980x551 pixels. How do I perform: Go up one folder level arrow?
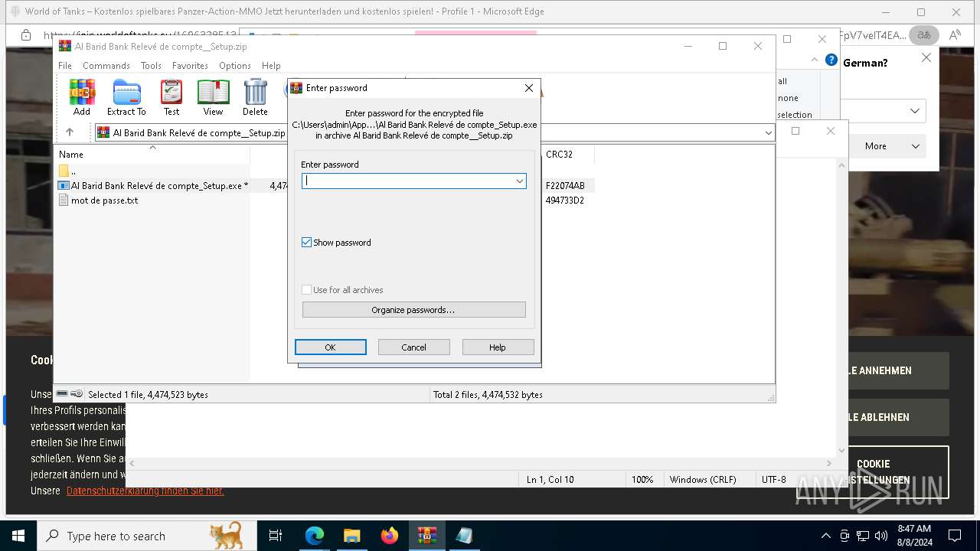pyautogui.click(x=70, y=132)
